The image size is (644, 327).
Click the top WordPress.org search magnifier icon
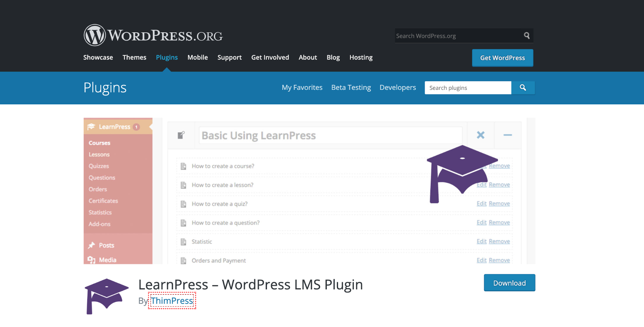[x=527, y=36]
